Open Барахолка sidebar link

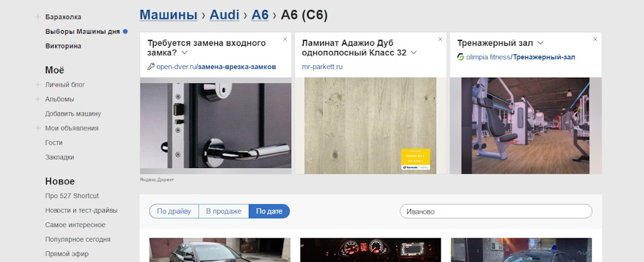click(63, 17)
